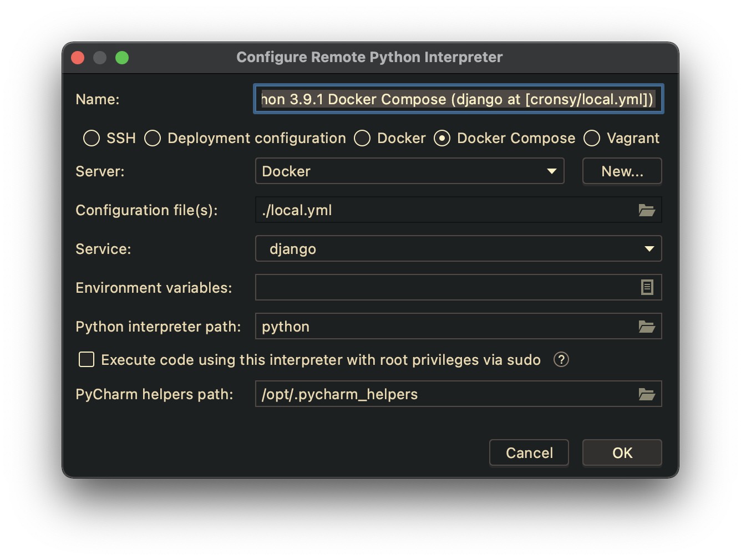Browse for configuration file folder icon
This screenshot has height=560, width=741.
click(647, 210)
